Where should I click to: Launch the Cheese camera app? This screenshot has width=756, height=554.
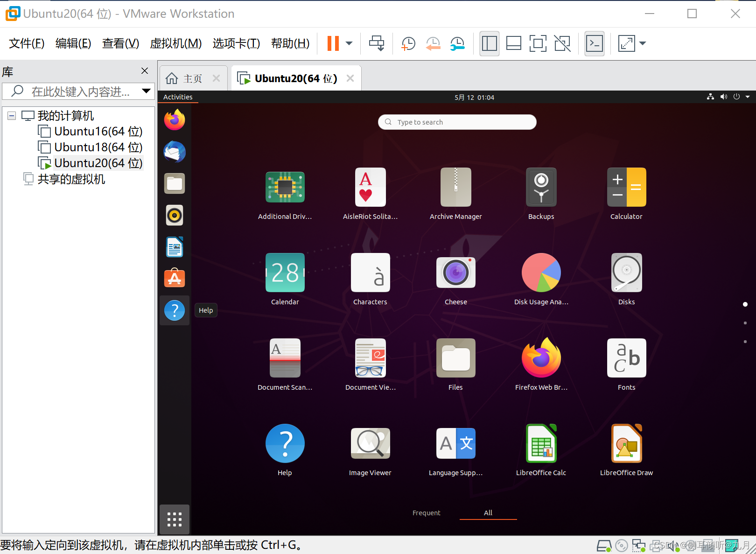[x=455, y=273]
